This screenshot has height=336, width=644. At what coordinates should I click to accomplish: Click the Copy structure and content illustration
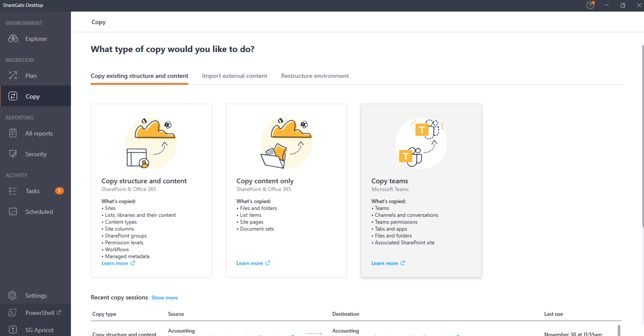pyautogui.click(x=151, y=143)
